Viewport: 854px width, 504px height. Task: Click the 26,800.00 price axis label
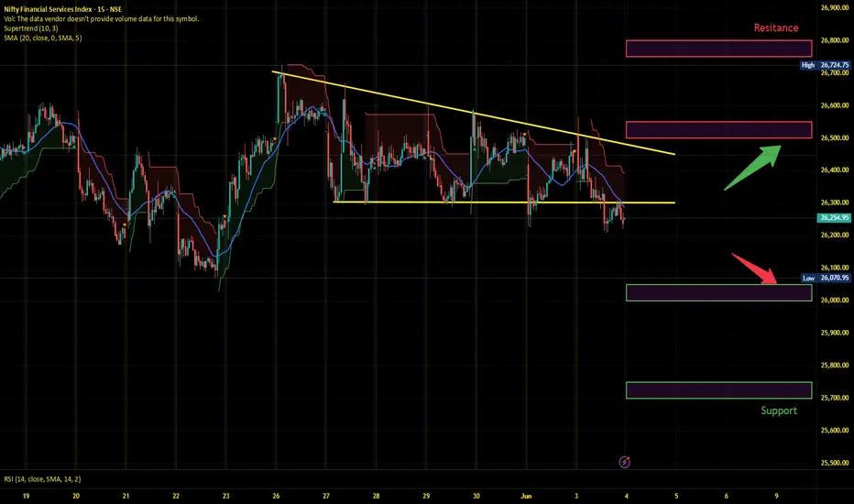pos(835,39)
